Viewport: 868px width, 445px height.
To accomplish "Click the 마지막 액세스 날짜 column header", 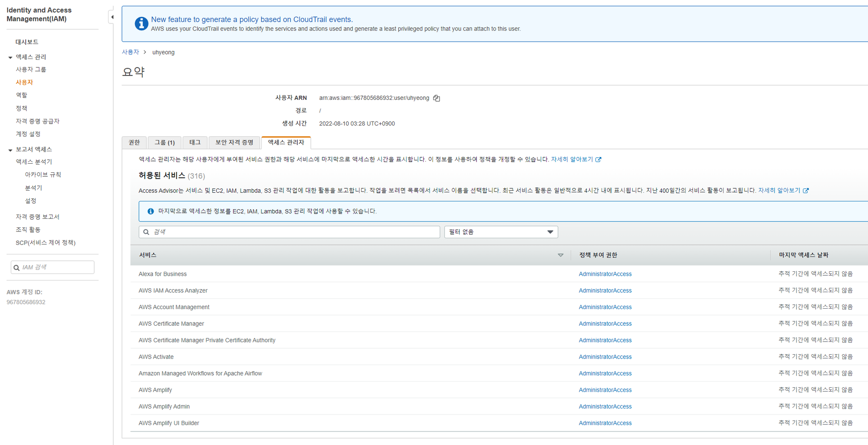I will (803, 255).
